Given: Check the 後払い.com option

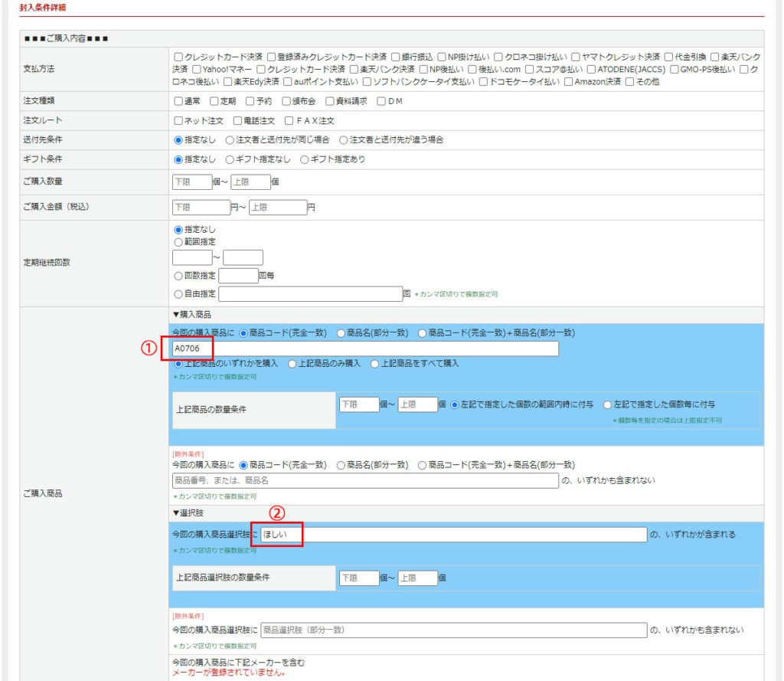Looking at the screenshot, I should pos(472,69).
